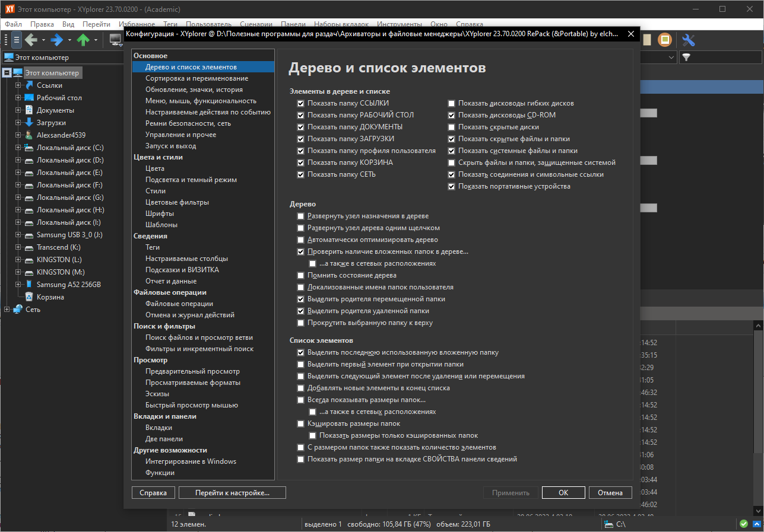Select Локальный диск (C:) in the tree
Viewport: 764px width, 532px height.
pos(70,148)
